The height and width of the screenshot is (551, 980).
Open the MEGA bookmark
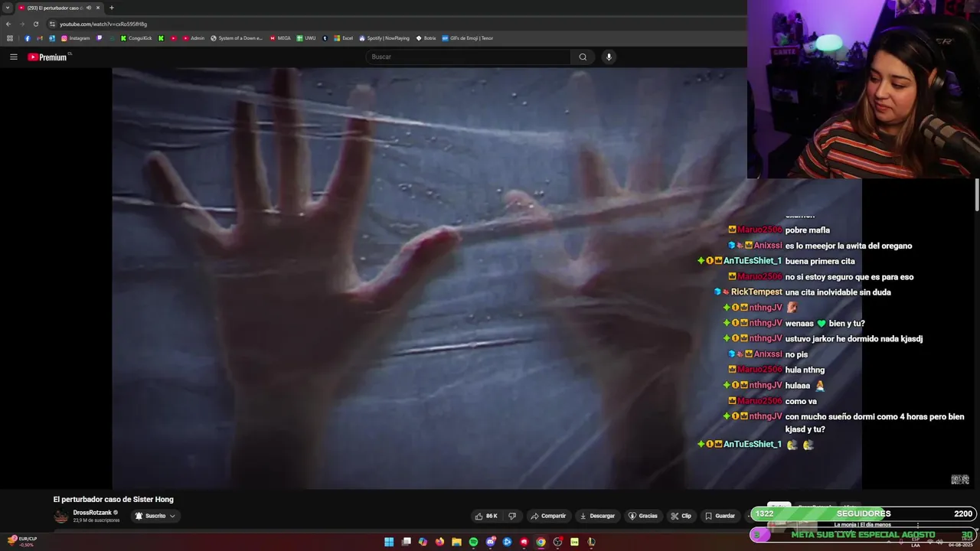tap(280, 37)
